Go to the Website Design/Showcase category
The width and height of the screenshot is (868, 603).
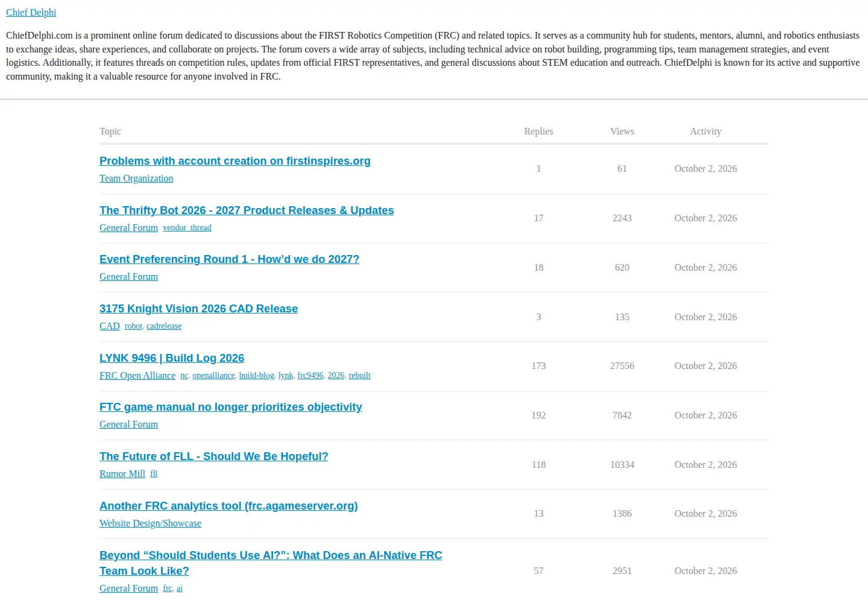coord(150,523)
